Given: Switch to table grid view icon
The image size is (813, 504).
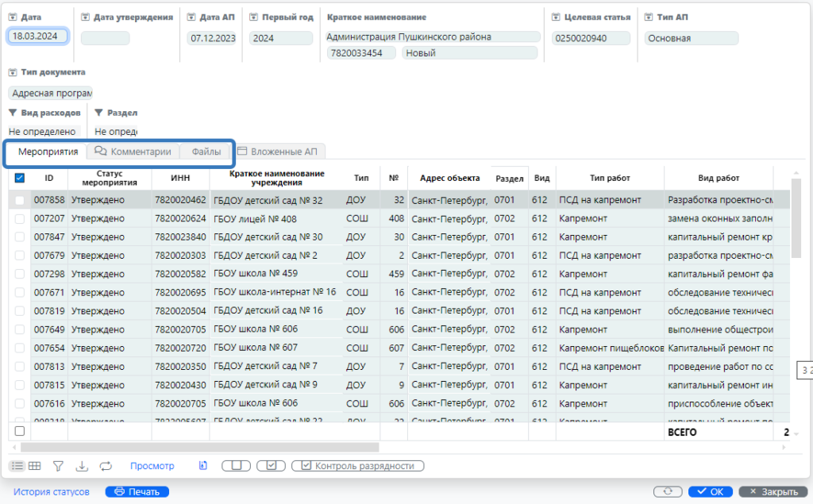Looking at the screenshot, I should tap(35, 466).
